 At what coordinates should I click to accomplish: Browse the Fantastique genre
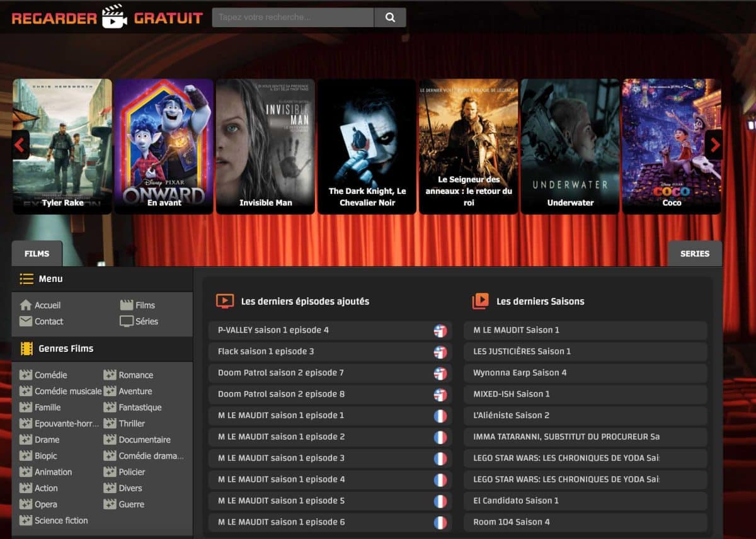pyautogui.click(x=140, y=407)
